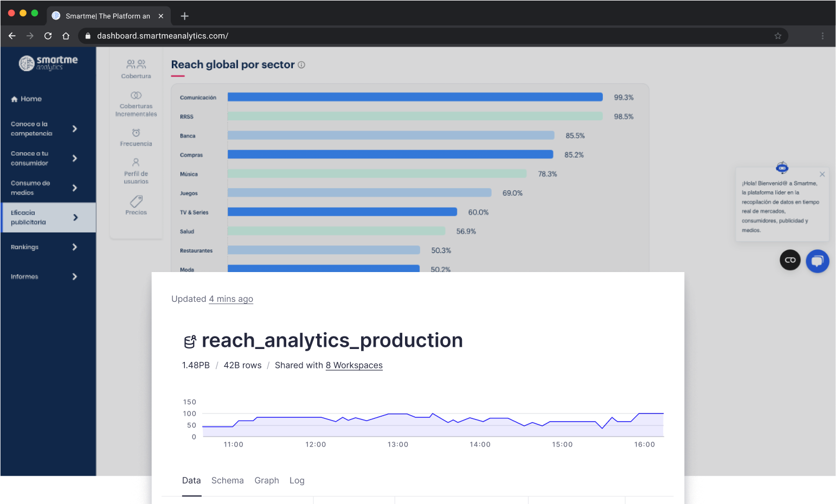Viewport: 836px width, 504px height.
Task: Open the Cobertura icon in side panel
Action: point(136,64)
